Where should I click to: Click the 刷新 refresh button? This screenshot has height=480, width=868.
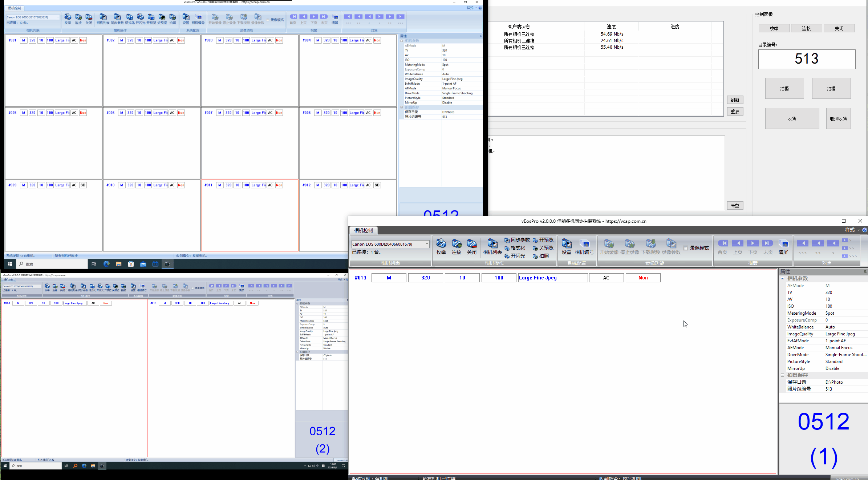735,100
